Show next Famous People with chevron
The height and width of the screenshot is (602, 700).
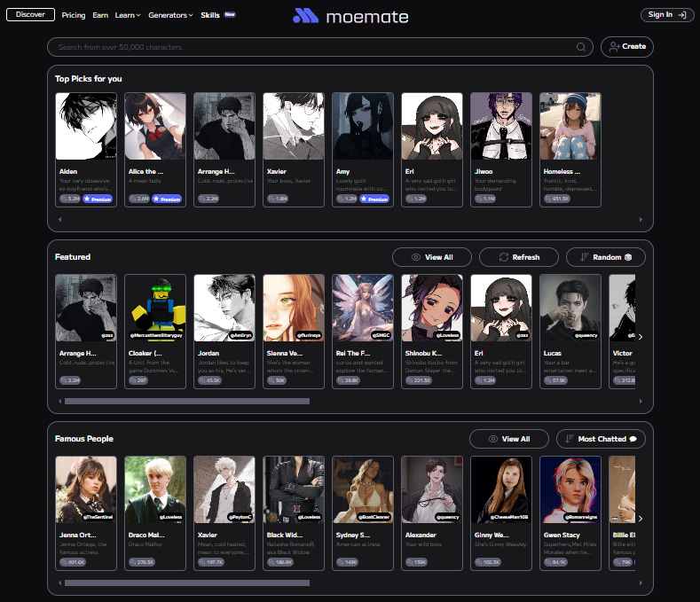(641, 519)
